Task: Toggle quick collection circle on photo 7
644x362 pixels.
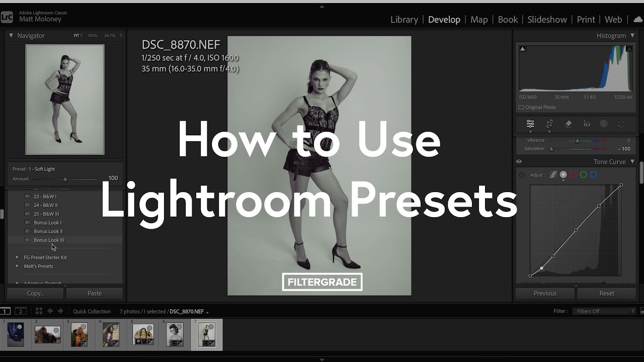Action: [x=212, y=327]
